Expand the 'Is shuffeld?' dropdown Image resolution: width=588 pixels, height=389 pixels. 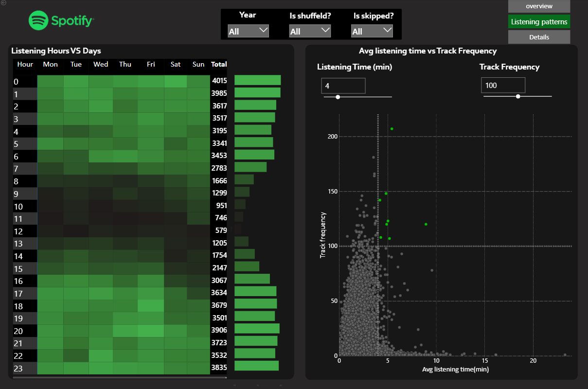[x=310, y=30]
